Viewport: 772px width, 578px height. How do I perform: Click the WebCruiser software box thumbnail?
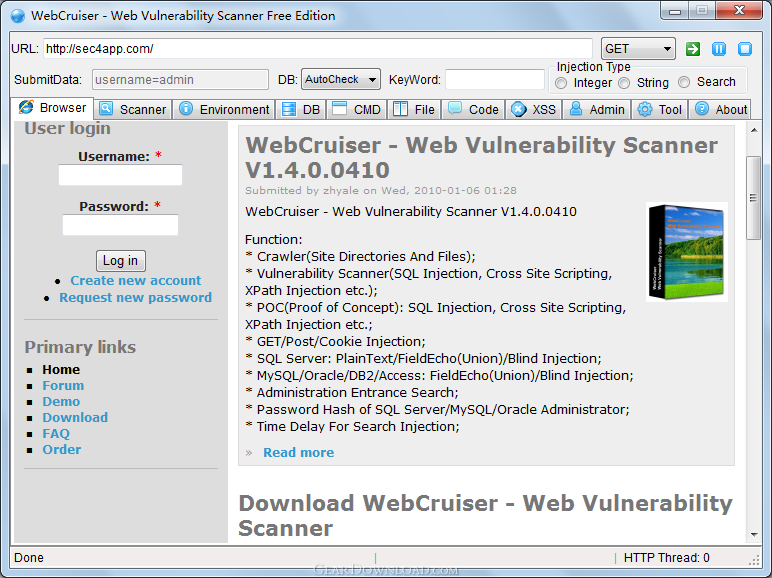tap(687, 252)
